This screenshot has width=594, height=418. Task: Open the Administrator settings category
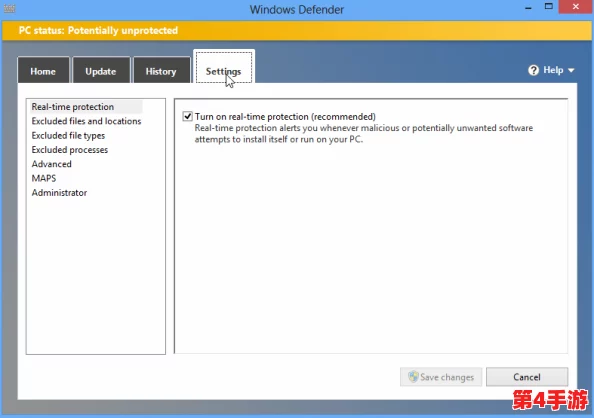pos(59,193)
